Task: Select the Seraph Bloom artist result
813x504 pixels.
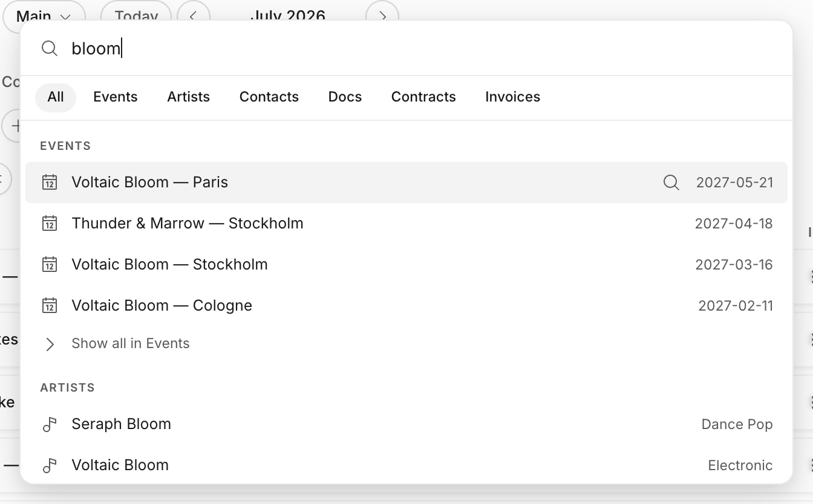Action: [406, 424]
